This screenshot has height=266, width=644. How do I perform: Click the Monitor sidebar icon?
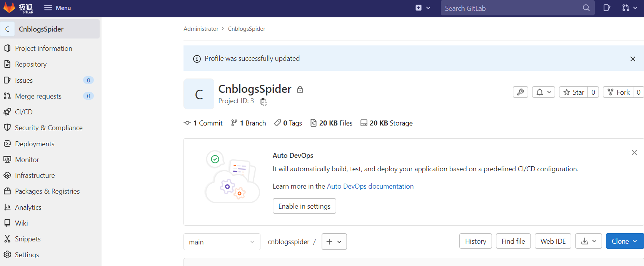7,159
